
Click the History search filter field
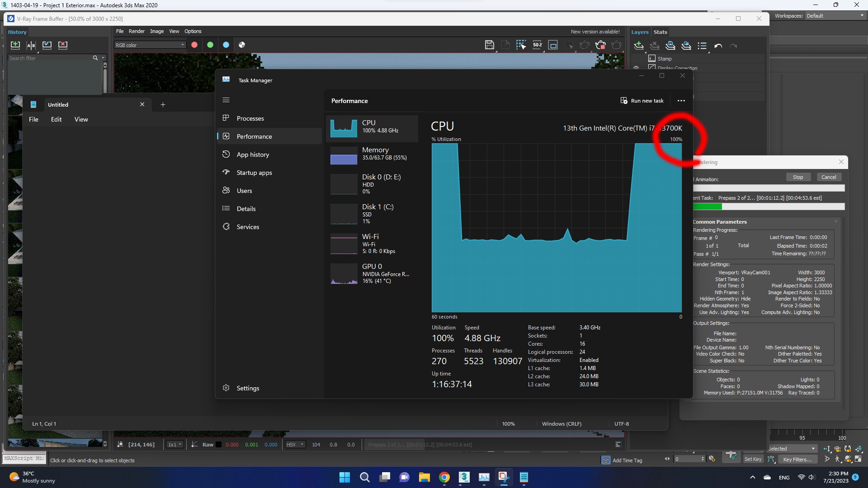pos(50,58)
